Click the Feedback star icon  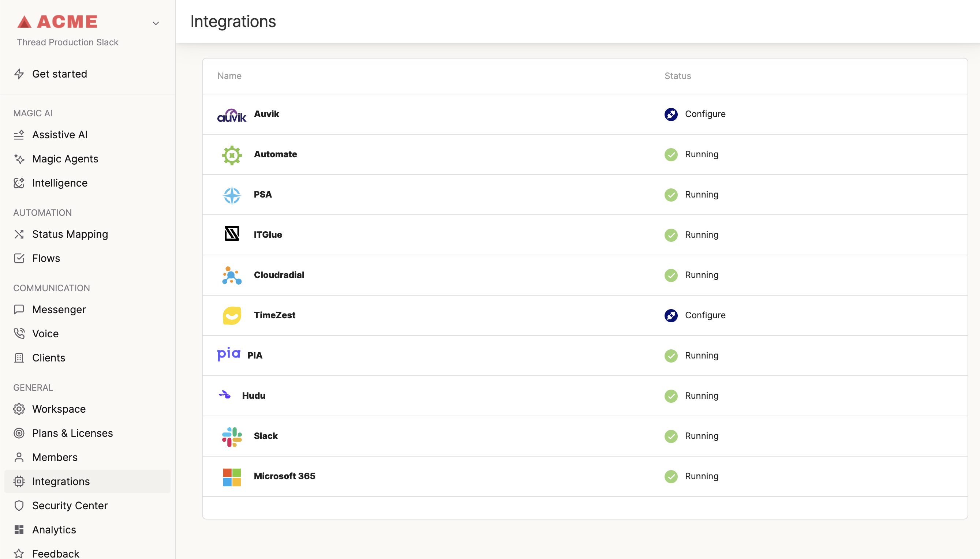(x=19, y=554)
